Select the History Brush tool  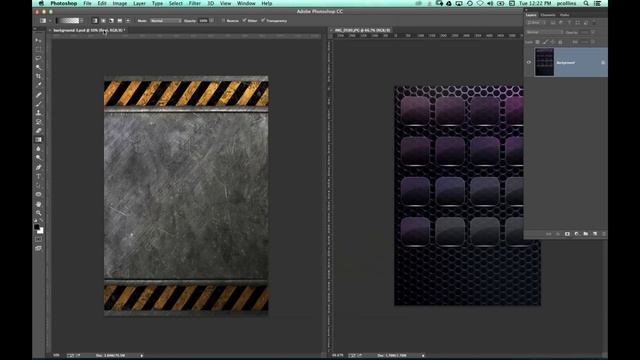tap(38, 122)
